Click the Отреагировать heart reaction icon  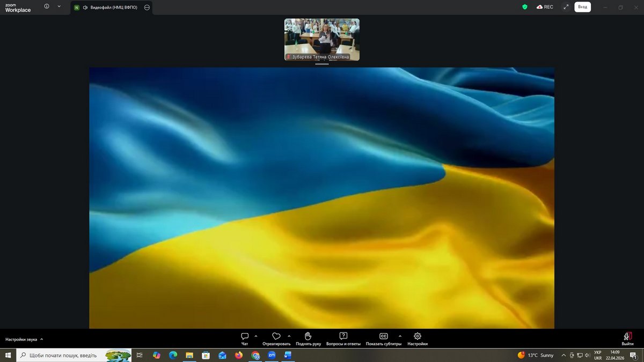pyautogui.click(x=276, y=337)
